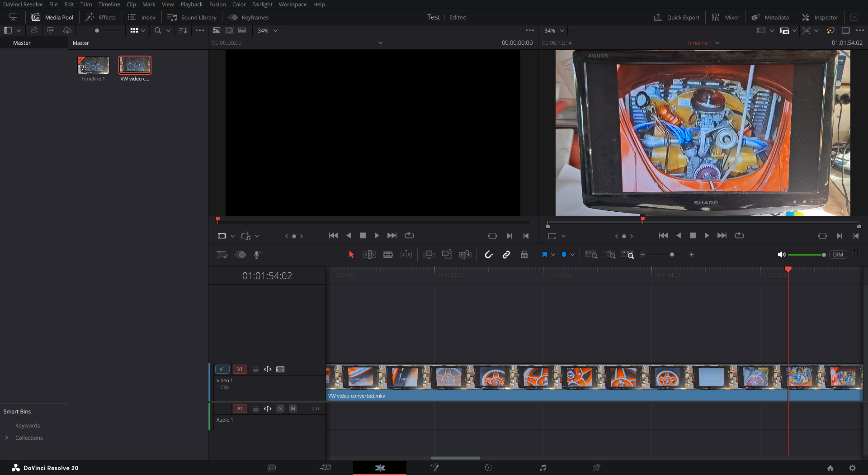The height and width of the screenshot is (475, 868).
Task: Open marker color dropdown arrow
Action: [572, 255]
